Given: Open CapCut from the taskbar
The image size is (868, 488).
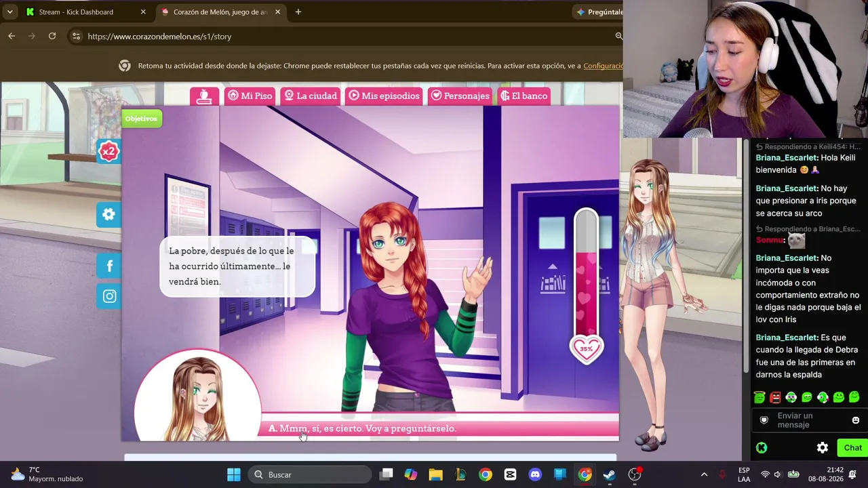Looking at the screenshot, I should point(510,474).
